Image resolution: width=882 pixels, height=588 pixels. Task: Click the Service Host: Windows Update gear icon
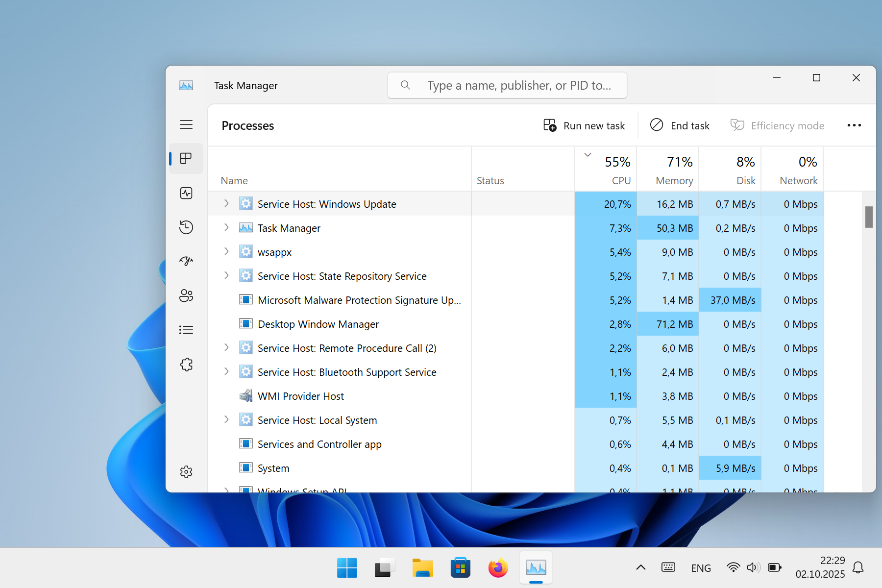[x=246, y=203]
